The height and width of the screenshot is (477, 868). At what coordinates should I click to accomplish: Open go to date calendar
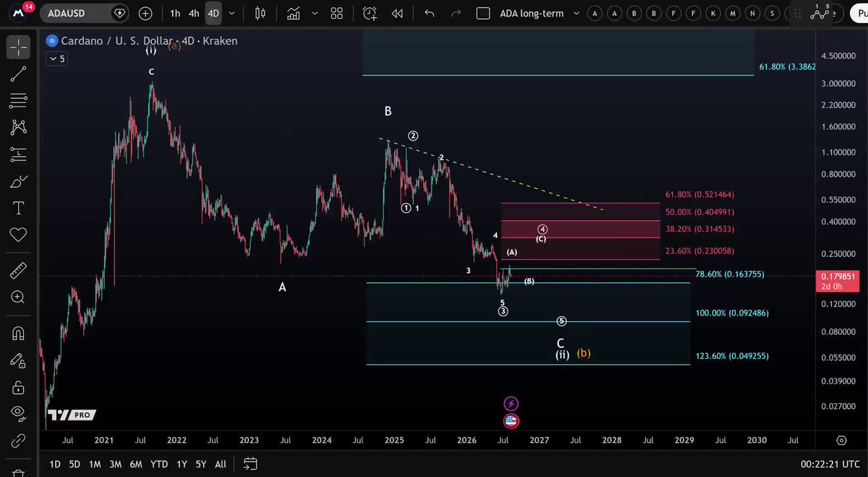(250, 464)
